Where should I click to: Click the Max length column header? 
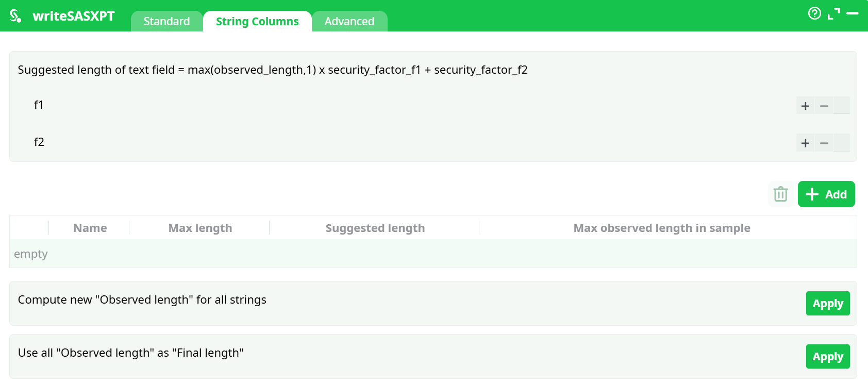pyautogui.click(x=200, y=228)
